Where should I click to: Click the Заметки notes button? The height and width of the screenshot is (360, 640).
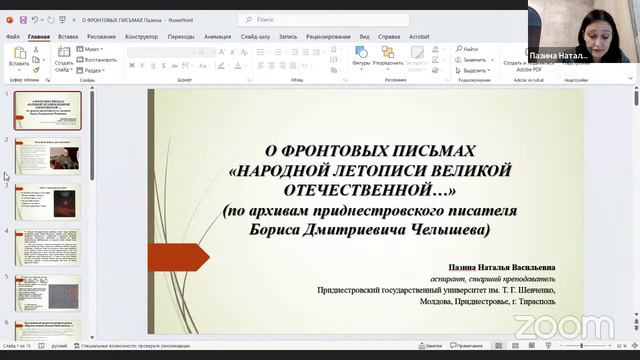pos(430,346)
